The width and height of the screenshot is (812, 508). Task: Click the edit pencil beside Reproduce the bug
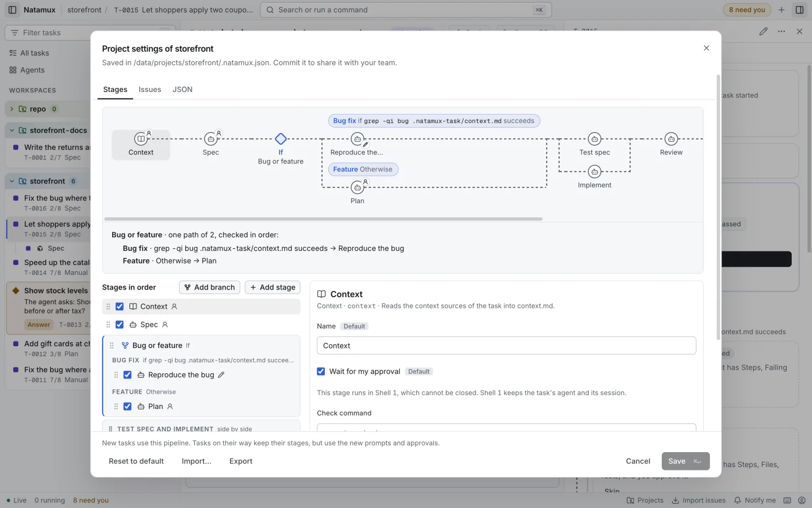(x=221, y=375)
